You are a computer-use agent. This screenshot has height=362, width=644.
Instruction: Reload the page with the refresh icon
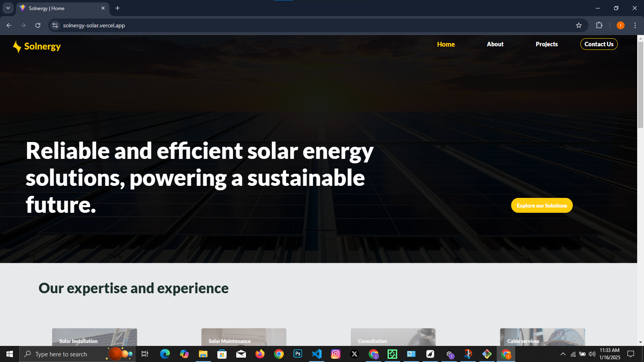point(38,25)
